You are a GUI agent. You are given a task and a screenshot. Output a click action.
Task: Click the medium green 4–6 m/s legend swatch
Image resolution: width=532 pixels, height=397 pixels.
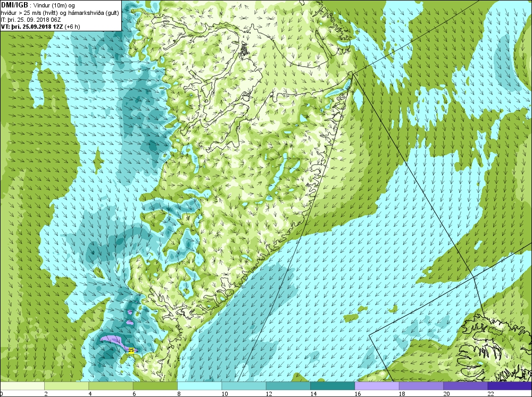click(111, 386)
